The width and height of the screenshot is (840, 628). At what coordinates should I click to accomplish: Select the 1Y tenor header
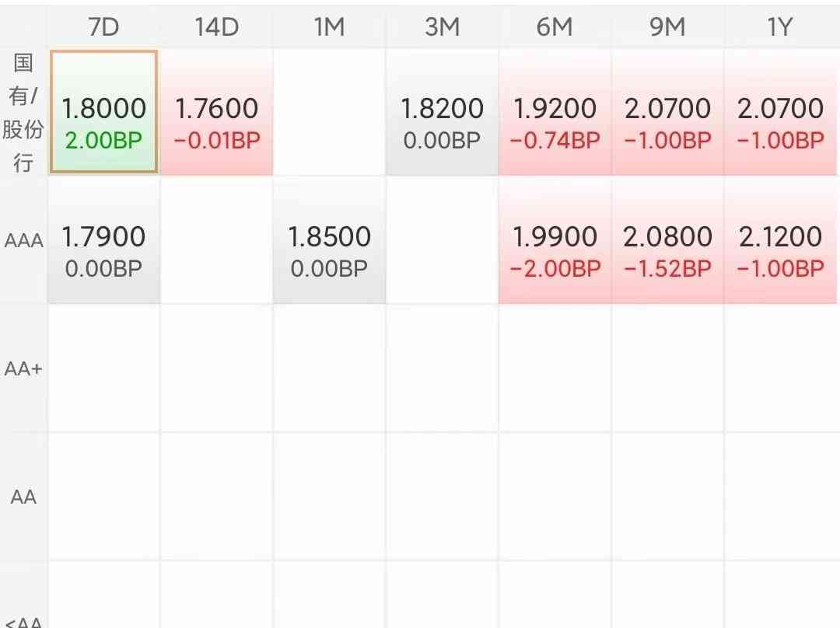(x=780, y=27)
